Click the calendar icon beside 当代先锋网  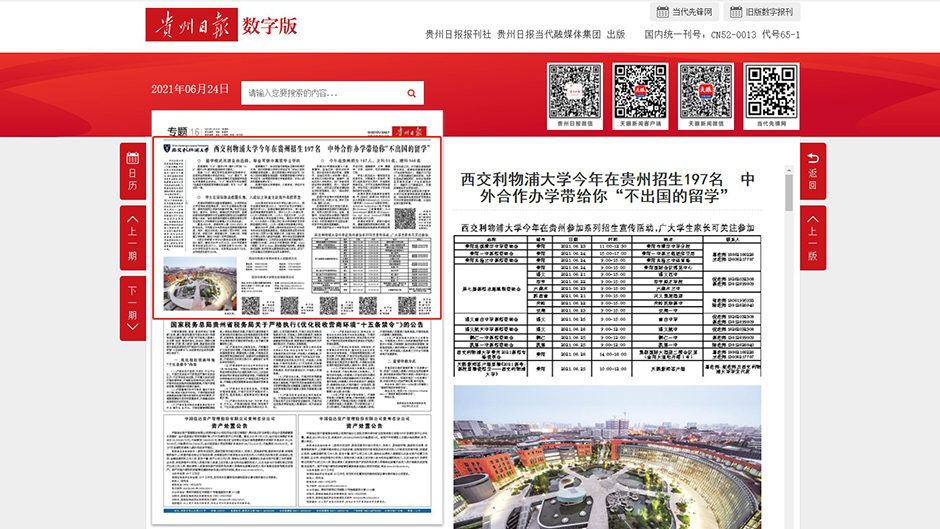tap(662, 12)
